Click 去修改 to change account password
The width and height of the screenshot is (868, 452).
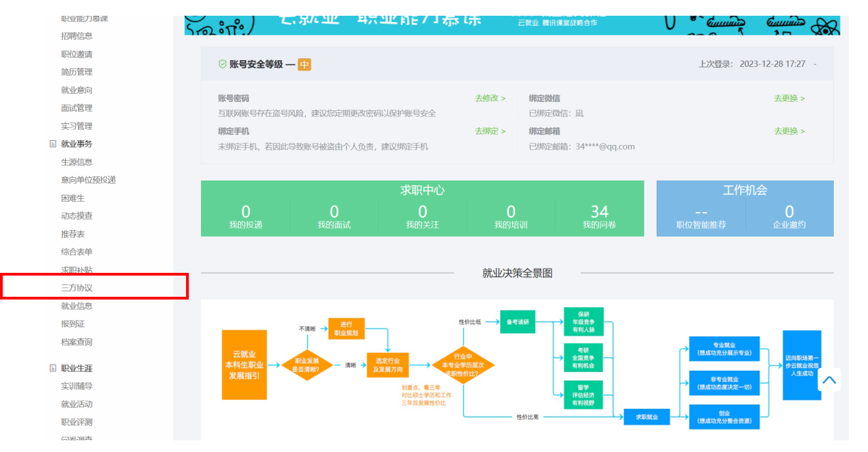click(490, 98)
